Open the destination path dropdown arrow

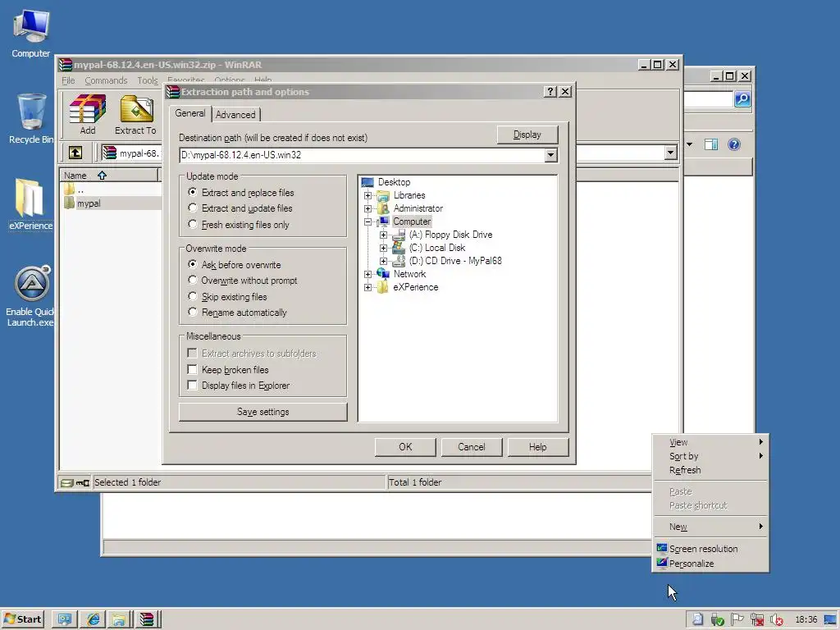click(x=550, y=155)
